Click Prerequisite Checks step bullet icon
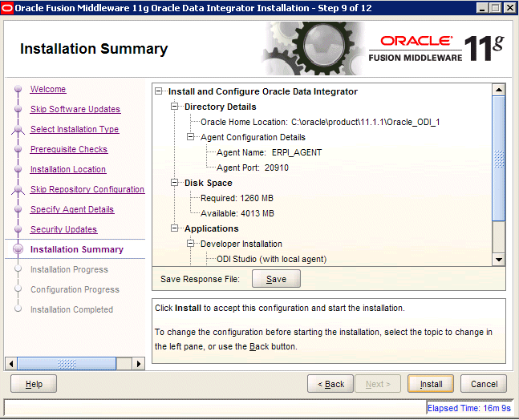 tap(18, 149)
